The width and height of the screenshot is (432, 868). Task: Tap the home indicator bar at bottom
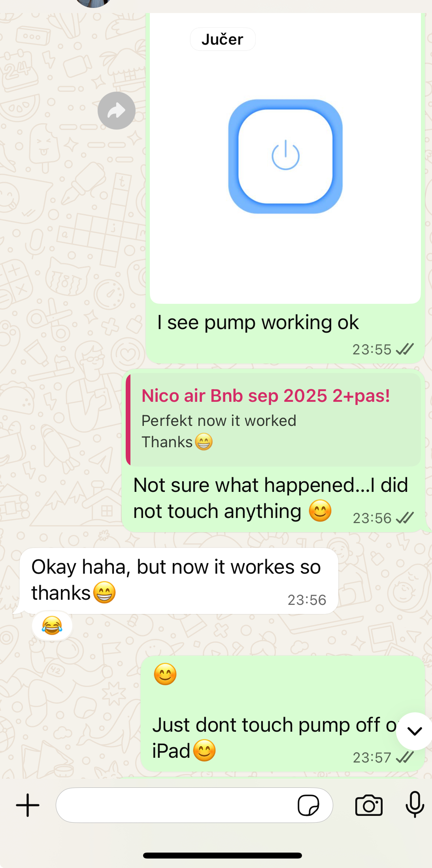tap(223, 855)
